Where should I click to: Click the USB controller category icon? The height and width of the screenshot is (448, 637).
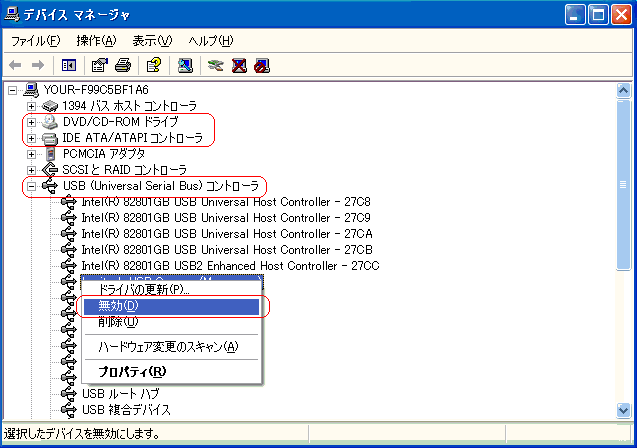tap(50, 186)
